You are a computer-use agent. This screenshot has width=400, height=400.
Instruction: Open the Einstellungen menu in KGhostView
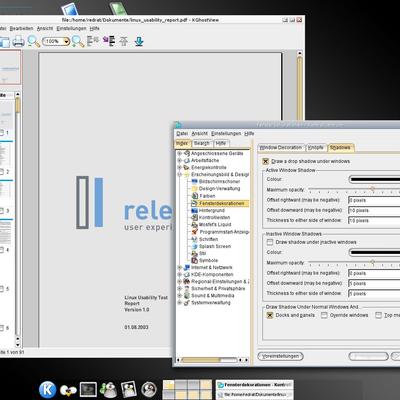click(71, 29)
